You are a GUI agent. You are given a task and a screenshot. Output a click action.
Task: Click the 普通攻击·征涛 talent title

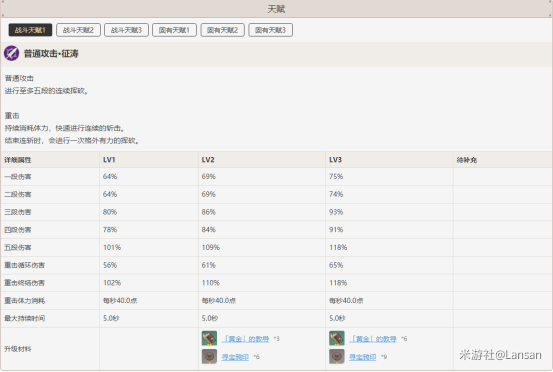[x=51, y=54]
